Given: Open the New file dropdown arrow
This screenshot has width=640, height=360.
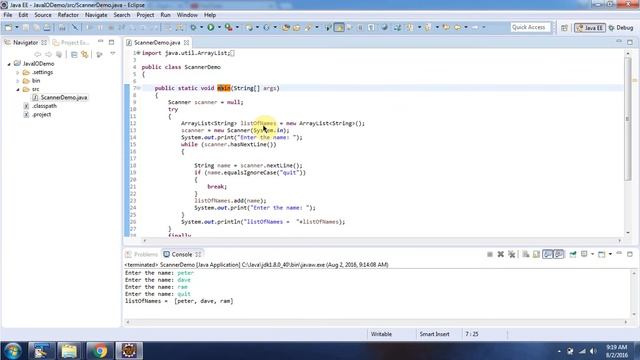Looking at the screenshot, I should point(17,27).
